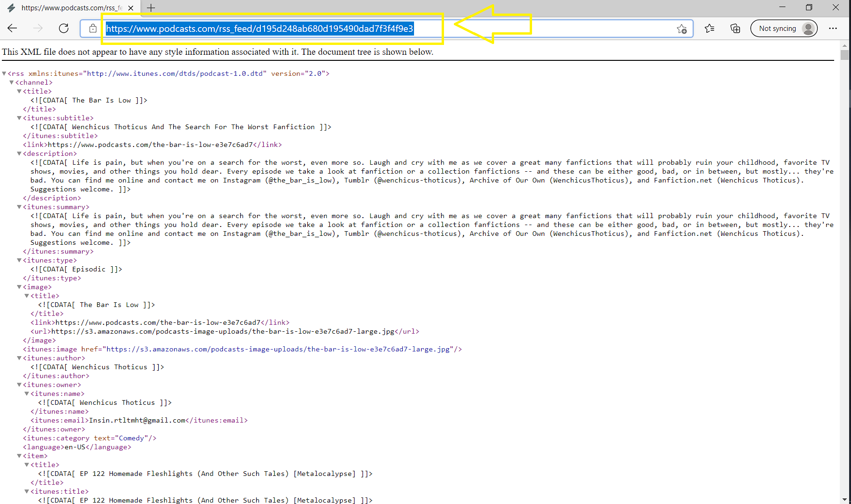Select the podcasts.com rss_feed tab
Screen dimensions: 851x504
[x=70, y=8]
